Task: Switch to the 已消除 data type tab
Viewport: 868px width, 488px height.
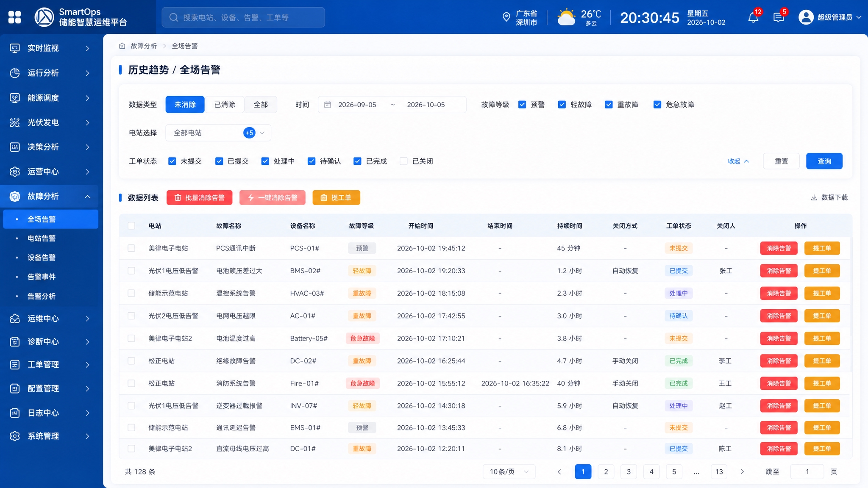Action: click(224, 105)
